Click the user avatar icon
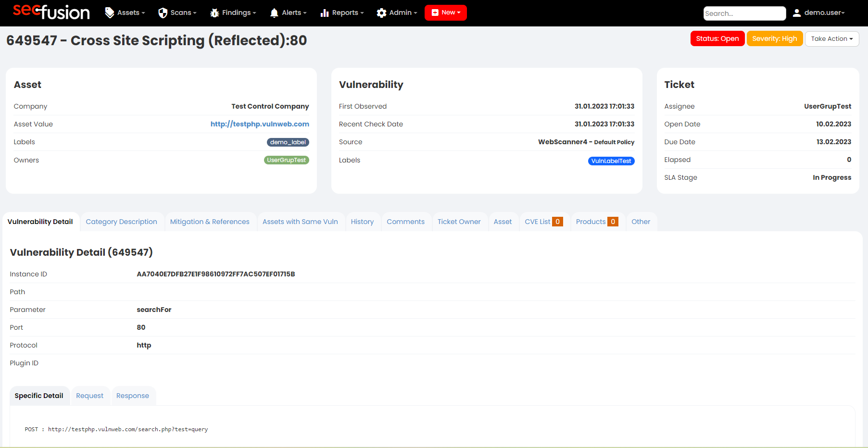The image size is (868, 448). pos(797,13)
